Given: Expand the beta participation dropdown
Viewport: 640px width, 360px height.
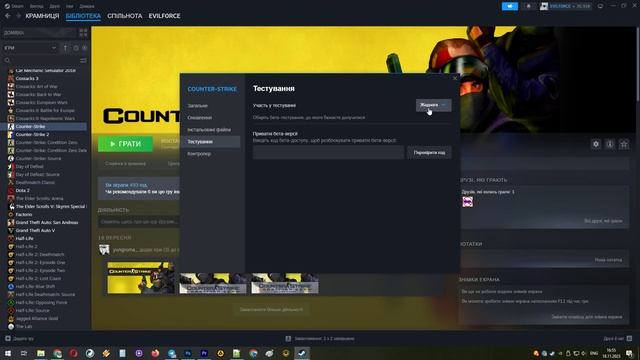Looking at the screenshot, I should 433,105.
